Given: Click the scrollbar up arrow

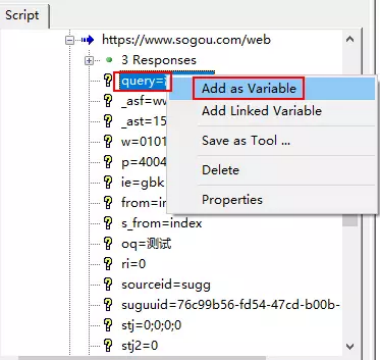Looking at the screenshot, I should 350,39.
